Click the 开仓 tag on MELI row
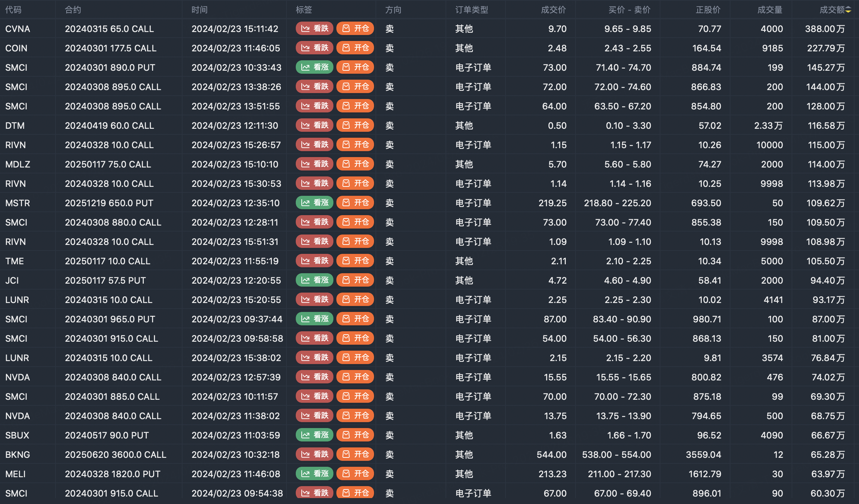This screenshot has height=504, width=859. [355, 474]
